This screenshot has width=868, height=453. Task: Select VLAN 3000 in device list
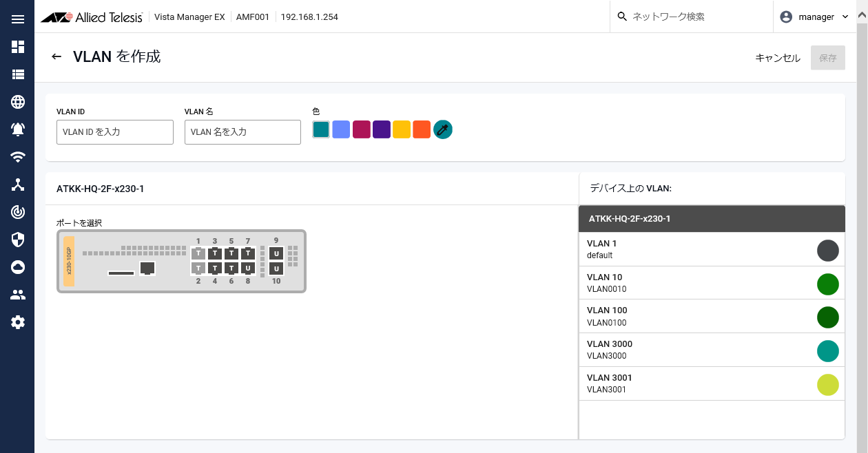(x=711, y=350)
